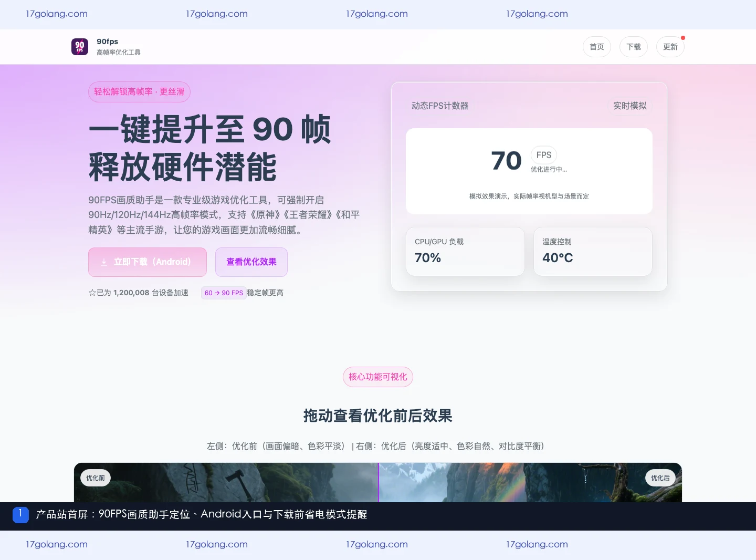Click the 轻松解锁高帧率 · 更丝滑 badge
Screen dimensions: 756x560
[x=139, y=92]
